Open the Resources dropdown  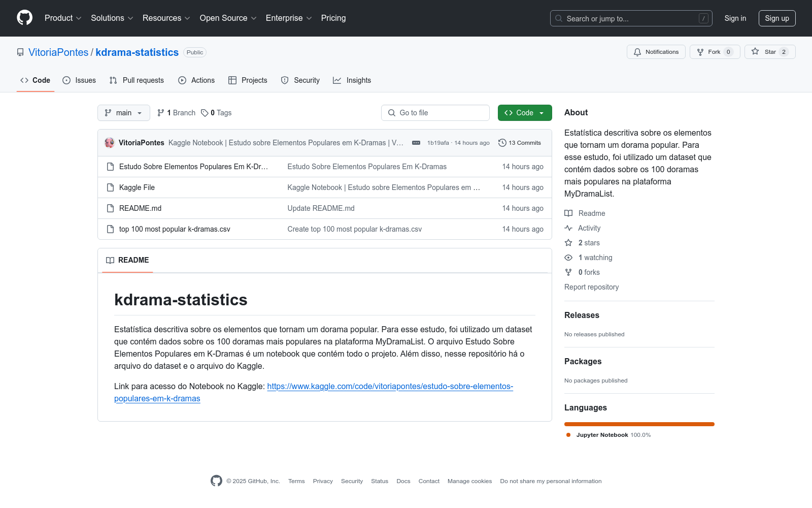[166, 18]
